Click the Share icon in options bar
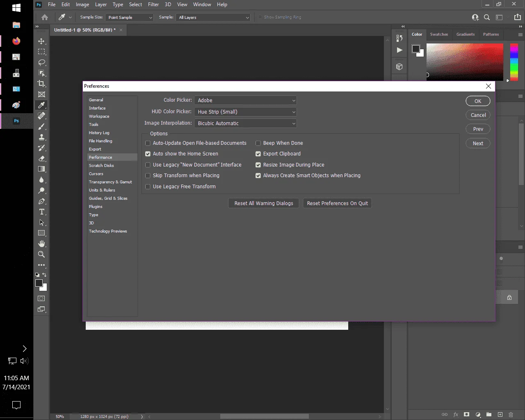 click(518, 17)
